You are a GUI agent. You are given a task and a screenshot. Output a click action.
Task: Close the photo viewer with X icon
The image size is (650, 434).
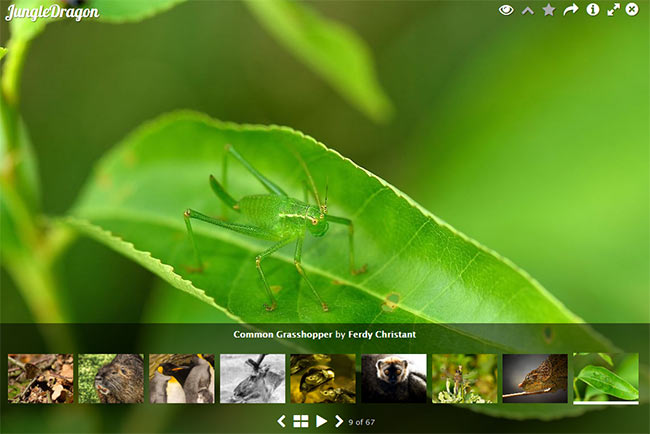(632, 10)
